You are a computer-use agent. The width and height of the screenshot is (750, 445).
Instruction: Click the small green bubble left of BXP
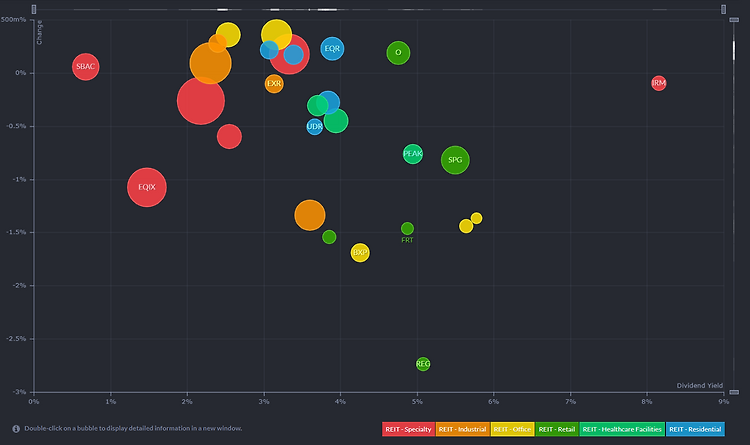[x=329, y=237]
